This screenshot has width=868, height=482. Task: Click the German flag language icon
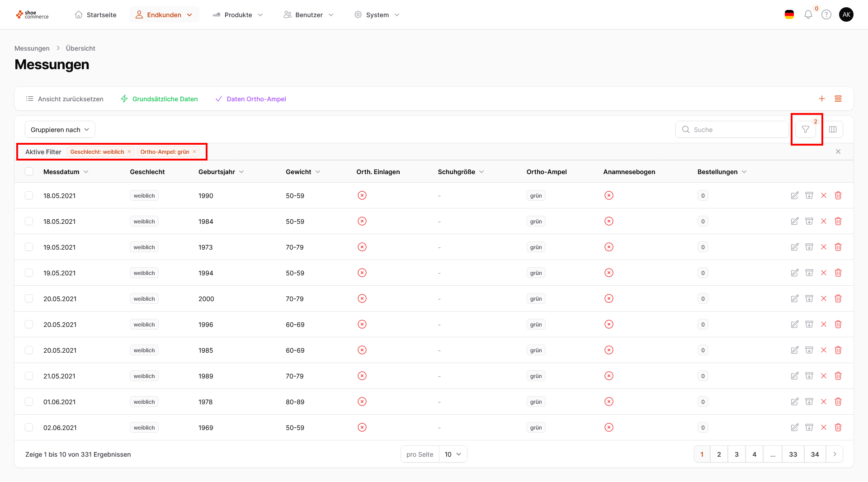tap(789, 15)
